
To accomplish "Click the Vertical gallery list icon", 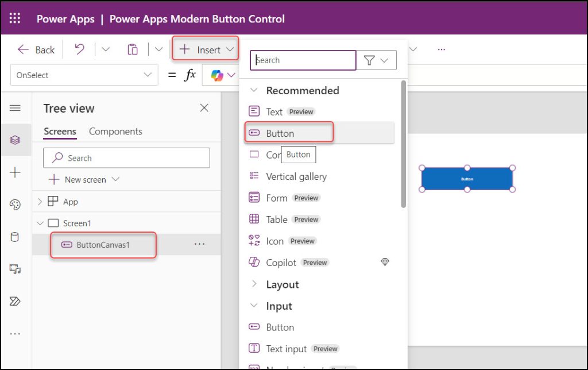I will [x=254, y=176].
